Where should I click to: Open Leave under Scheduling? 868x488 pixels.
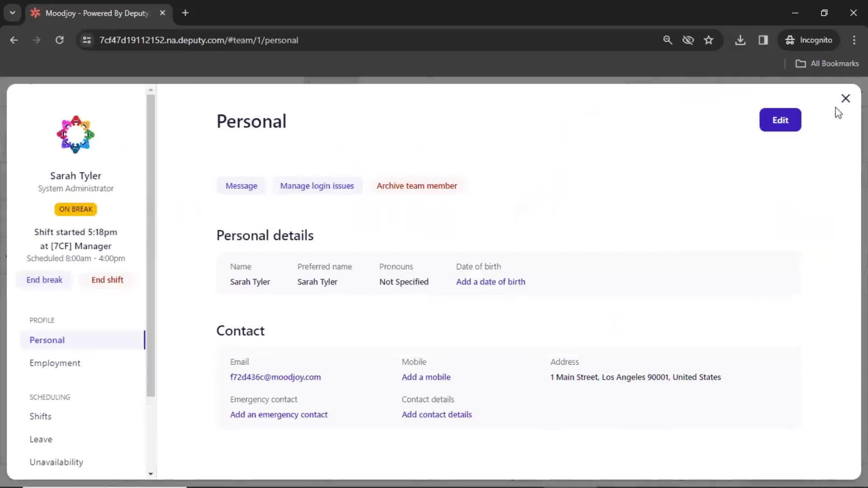pos(41,439)
